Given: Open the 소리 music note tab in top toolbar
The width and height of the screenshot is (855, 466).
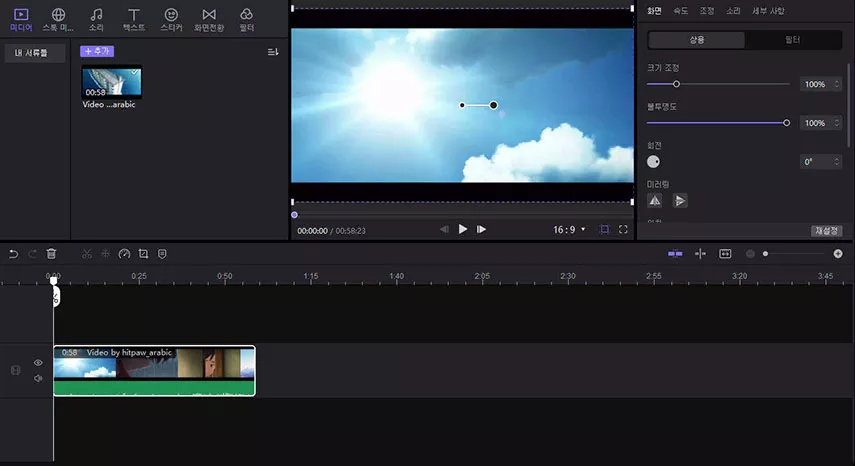Looking at the screenshot, I should coord(96,20).
